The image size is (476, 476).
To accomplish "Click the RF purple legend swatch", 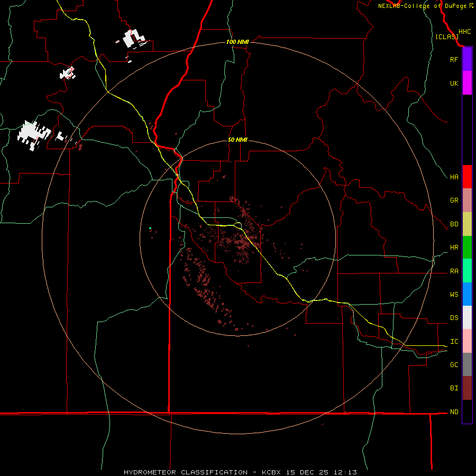I will [x=467, y=59].
